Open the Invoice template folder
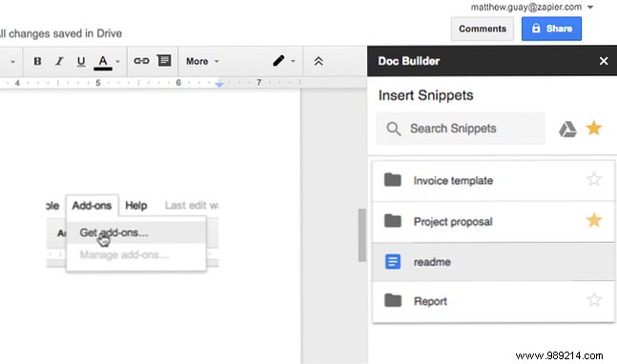Screen dimensions: 617x364 pyautogui.click(x=493, y=181)
